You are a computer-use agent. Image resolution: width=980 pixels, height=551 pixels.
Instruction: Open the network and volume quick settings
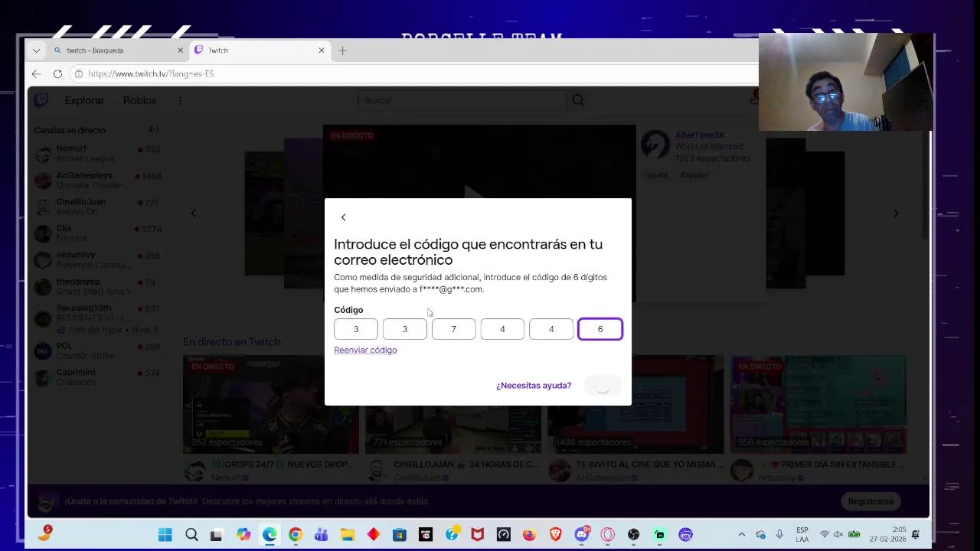(x=838, y=535)
